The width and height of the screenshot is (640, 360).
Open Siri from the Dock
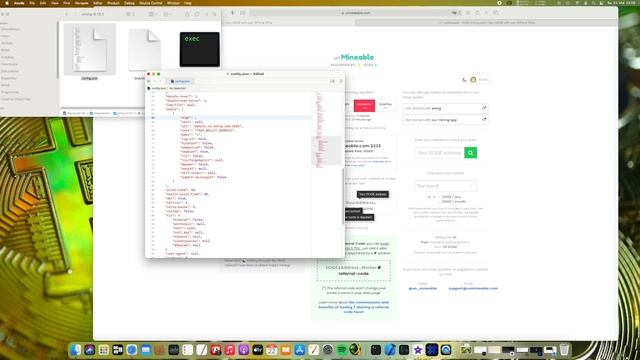90,350
